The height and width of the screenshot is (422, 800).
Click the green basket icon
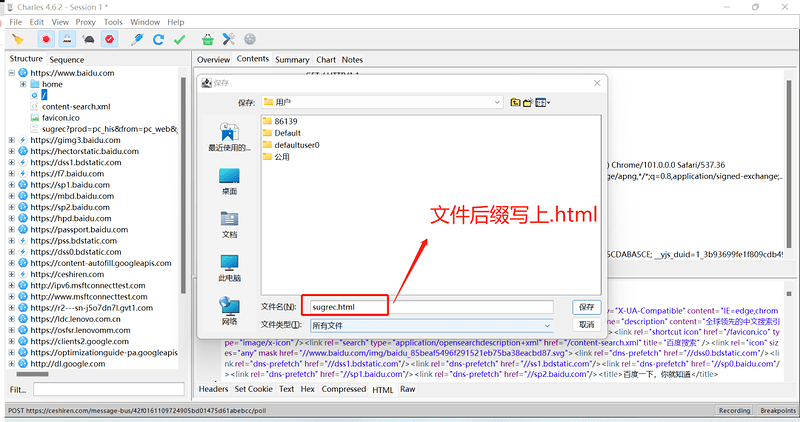207,39
